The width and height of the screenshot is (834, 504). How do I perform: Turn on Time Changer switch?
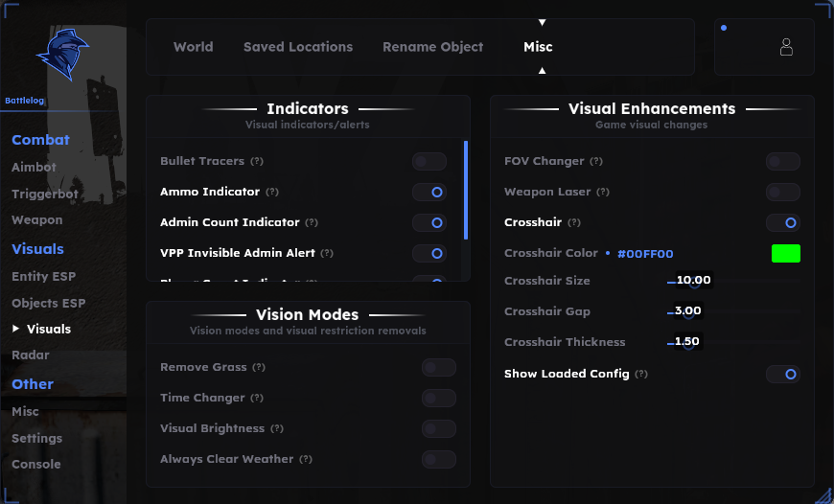click(x=439, y=399)
